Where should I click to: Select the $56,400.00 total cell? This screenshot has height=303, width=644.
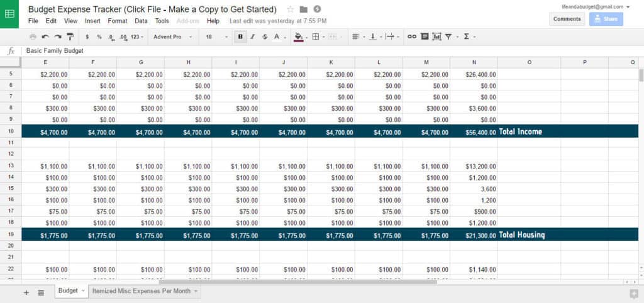tap(474, 131)
